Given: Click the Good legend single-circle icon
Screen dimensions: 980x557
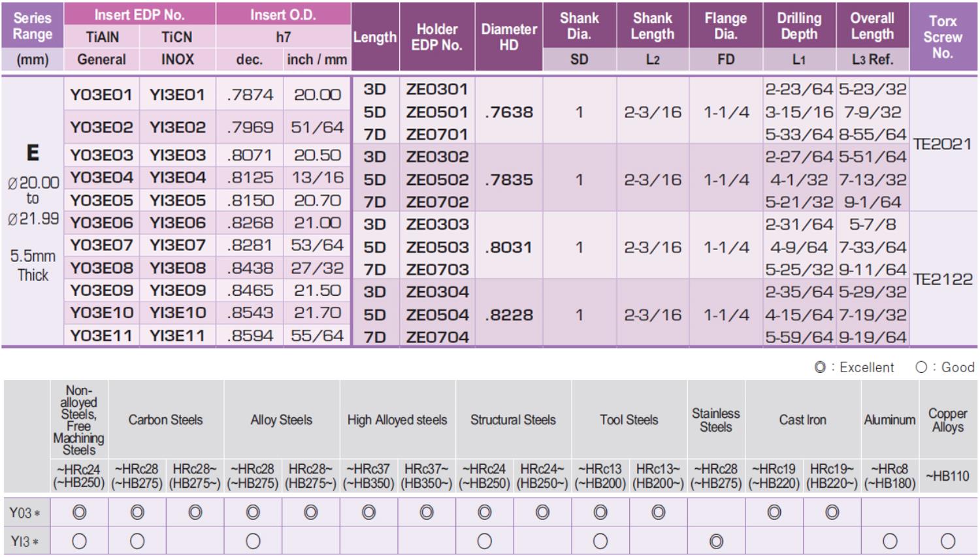Looking at the screenshot, I should pos(921,368).
